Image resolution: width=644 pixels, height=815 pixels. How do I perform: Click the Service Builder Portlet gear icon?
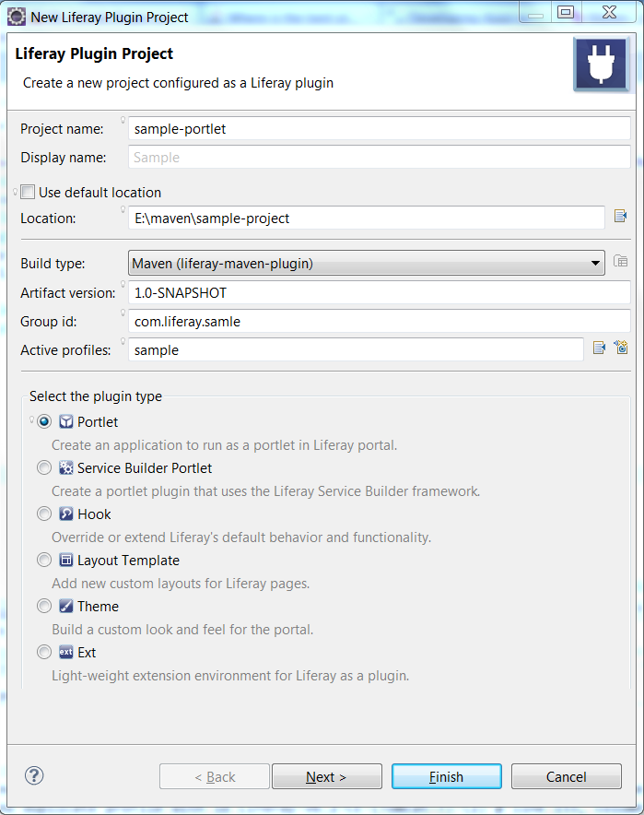pyautogui.click(x=66, y=467)
